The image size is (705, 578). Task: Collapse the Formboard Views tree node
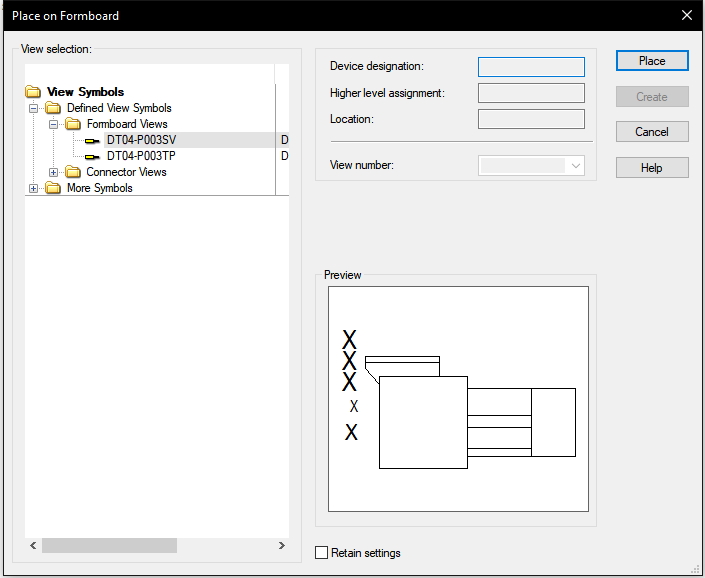click(x=54, y=124)
